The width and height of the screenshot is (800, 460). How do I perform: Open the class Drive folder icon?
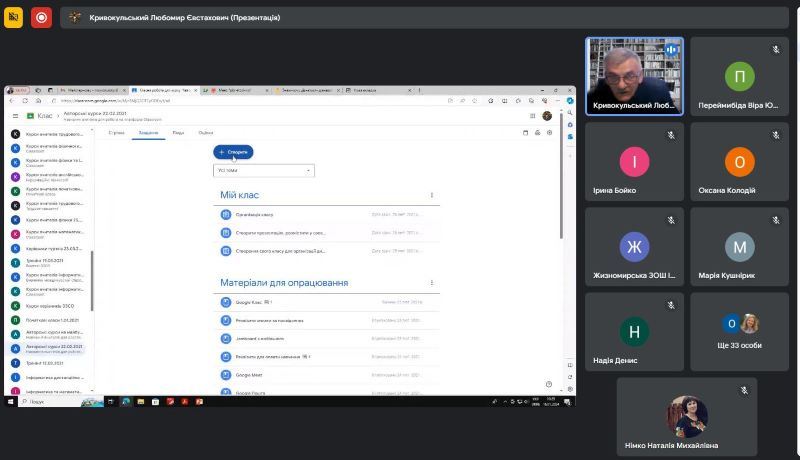[x=537, y=133]
